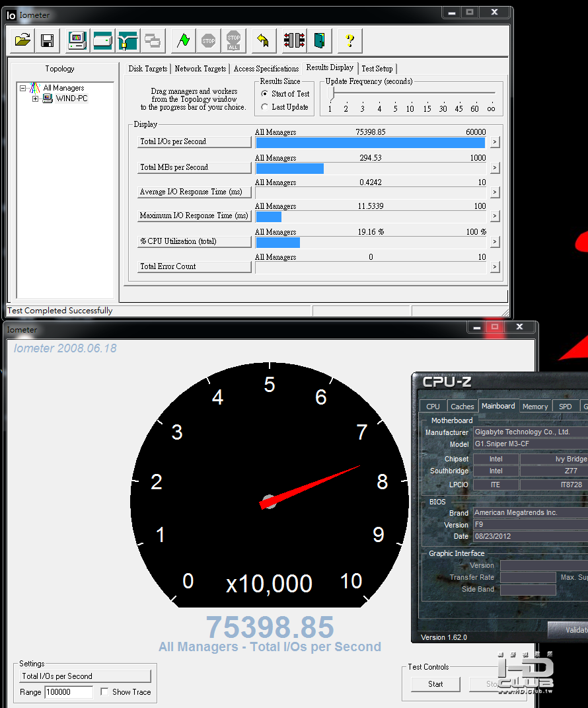Expand WIND-PC tree node
Viewport: 588px width, 708px height.
pyautogui.click(x=35, y=99)
